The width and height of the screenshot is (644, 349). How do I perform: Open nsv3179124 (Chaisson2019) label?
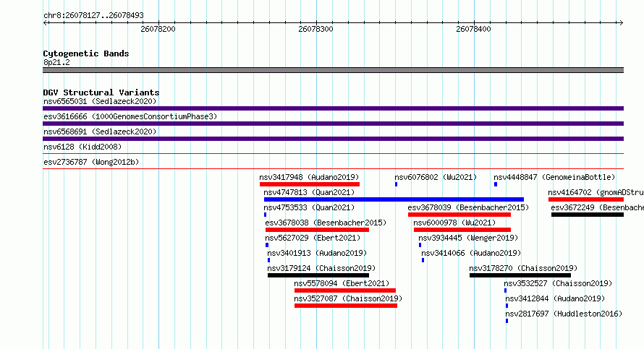(x=321, y=268)
